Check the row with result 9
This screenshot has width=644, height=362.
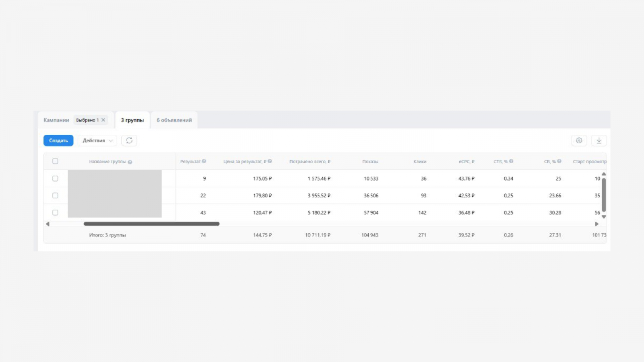tap(55, 179)
